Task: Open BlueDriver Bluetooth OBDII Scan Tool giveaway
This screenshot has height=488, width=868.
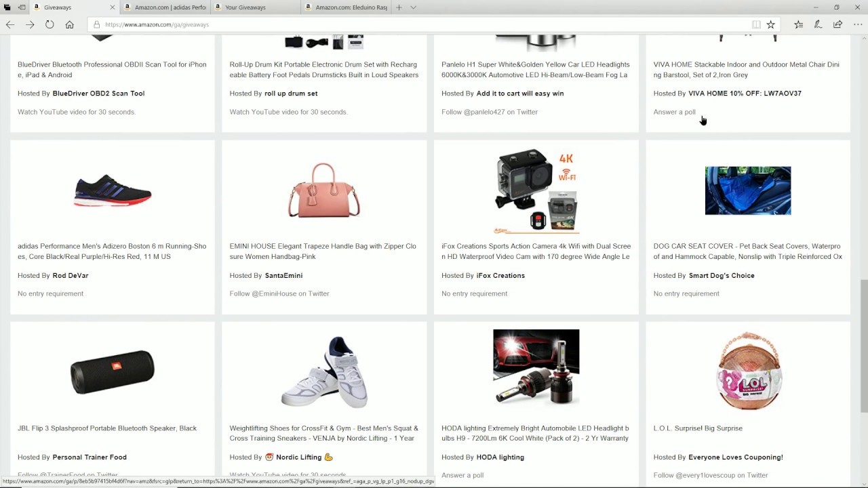Action: click(112, 70)
